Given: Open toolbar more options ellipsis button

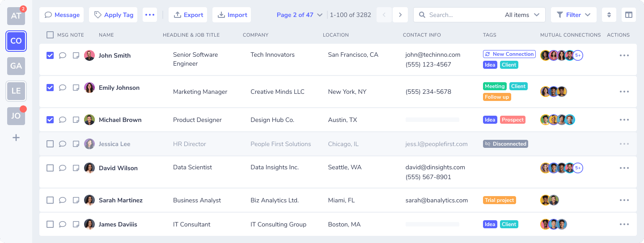Looking at the screenshot, I should click(150, 15).
